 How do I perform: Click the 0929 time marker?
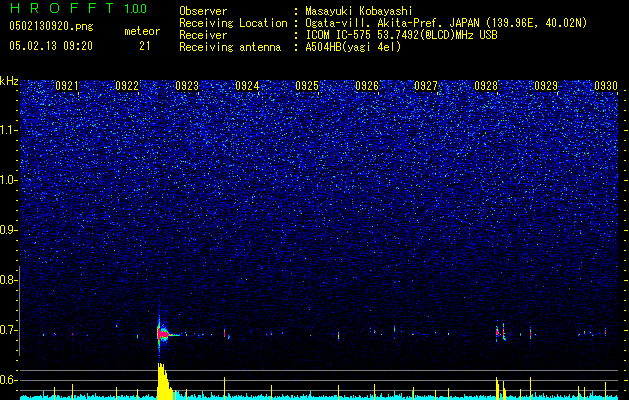[546, 86]
